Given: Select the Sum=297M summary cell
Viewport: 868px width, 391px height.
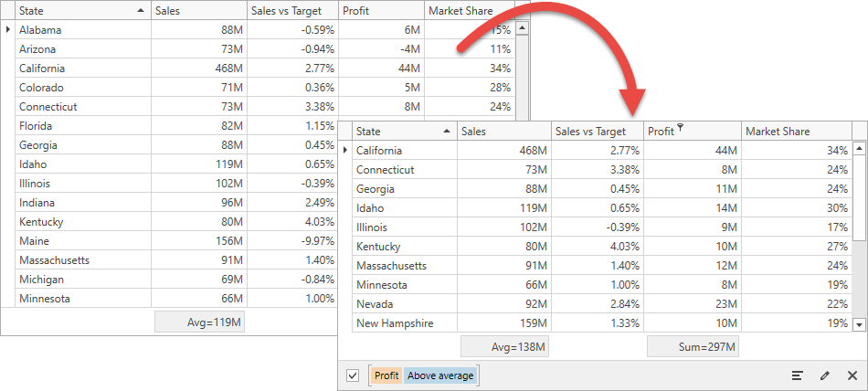Looking at the screenshot, I should coord(693,347).
